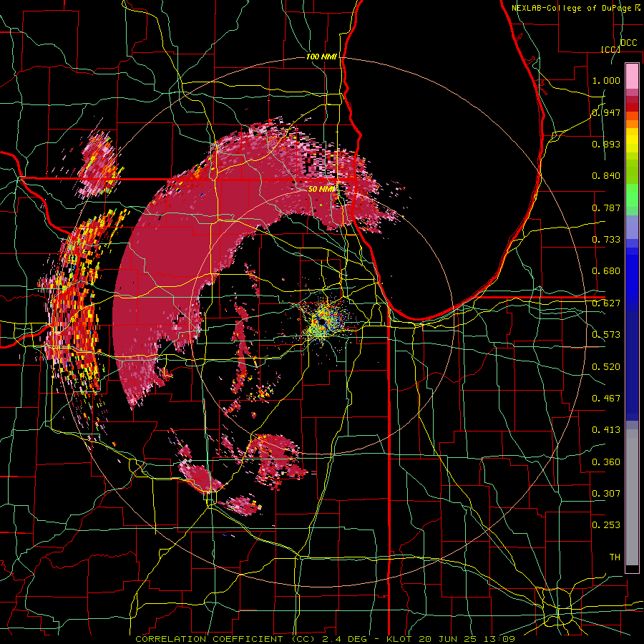Click the 100 NMI range ring label
Viewport: 644px width, 644px height.
(321, 57)
